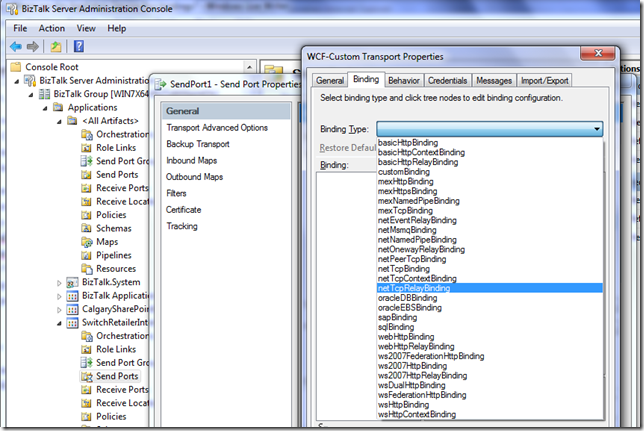The height and width of the screenshot is (431, 644).
Task: Switch to the Import/Export tab
Action: 545,81
